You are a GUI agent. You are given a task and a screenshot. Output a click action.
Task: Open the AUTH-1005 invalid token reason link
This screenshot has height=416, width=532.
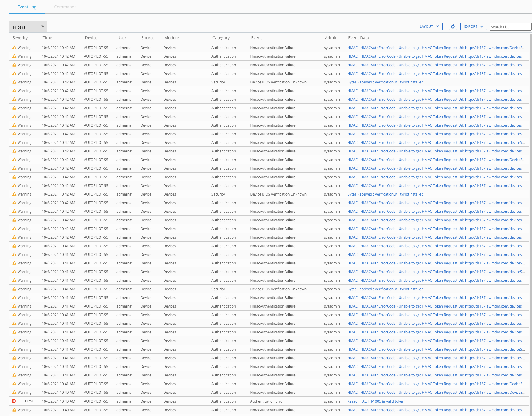tap(376, 401)
